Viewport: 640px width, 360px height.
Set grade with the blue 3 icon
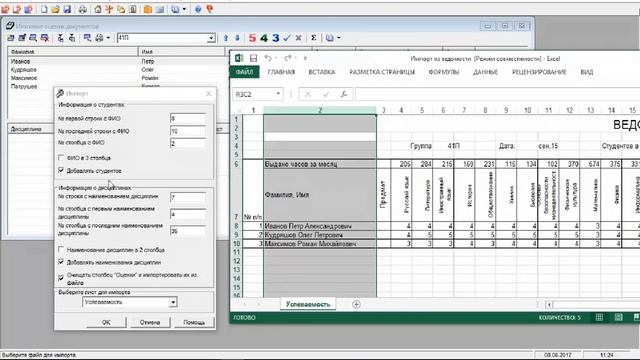pyautogui.click(x=276, y=38)
